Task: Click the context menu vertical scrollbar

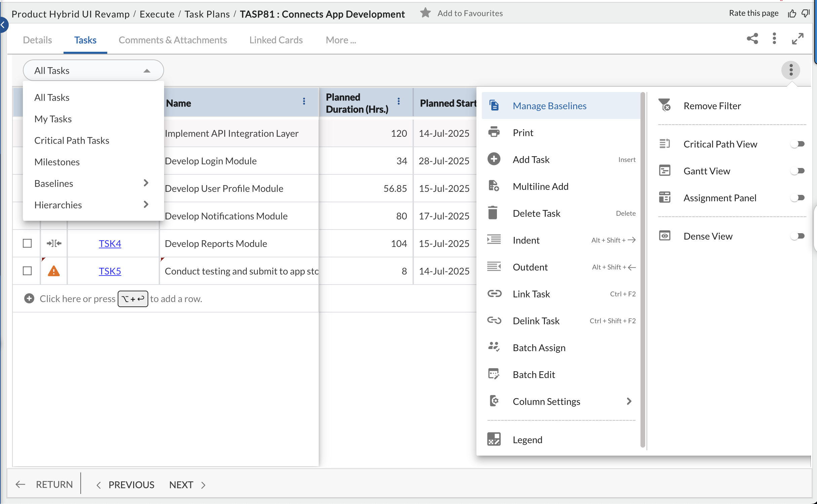Action: pos(643,270)
